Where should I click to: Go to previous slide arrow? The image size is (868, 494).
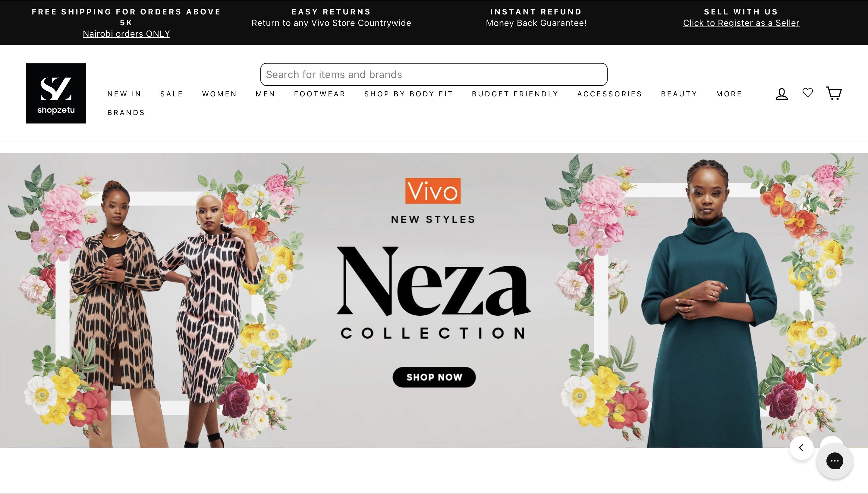[x=801, y=448]
